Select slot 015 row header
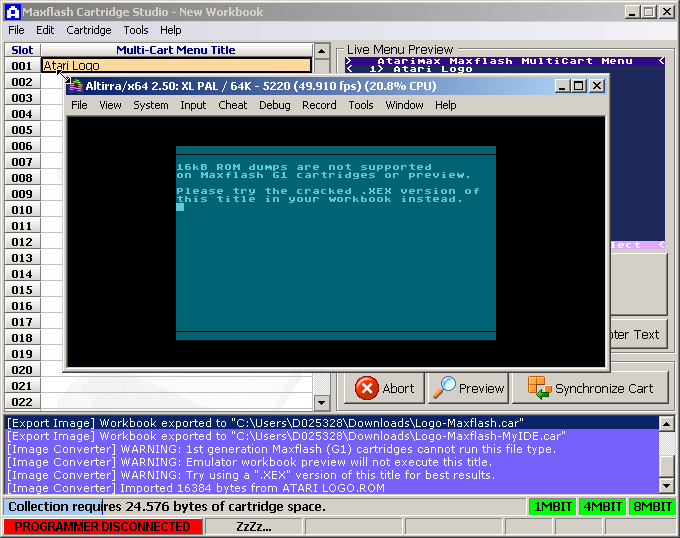This screenshot has width=680, height=538. tap(22, 290)
